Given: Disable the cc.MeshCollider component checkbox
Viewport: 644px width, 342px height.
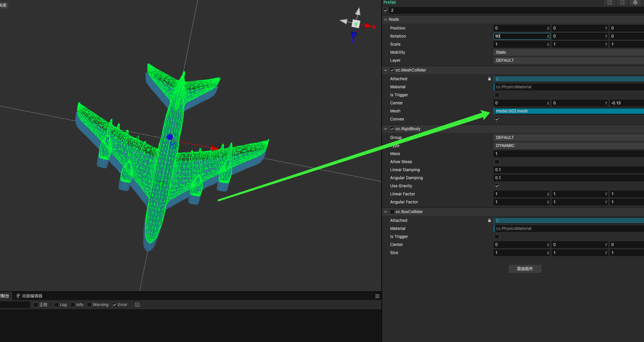Looking at the screenshot, I should (392, 70).
